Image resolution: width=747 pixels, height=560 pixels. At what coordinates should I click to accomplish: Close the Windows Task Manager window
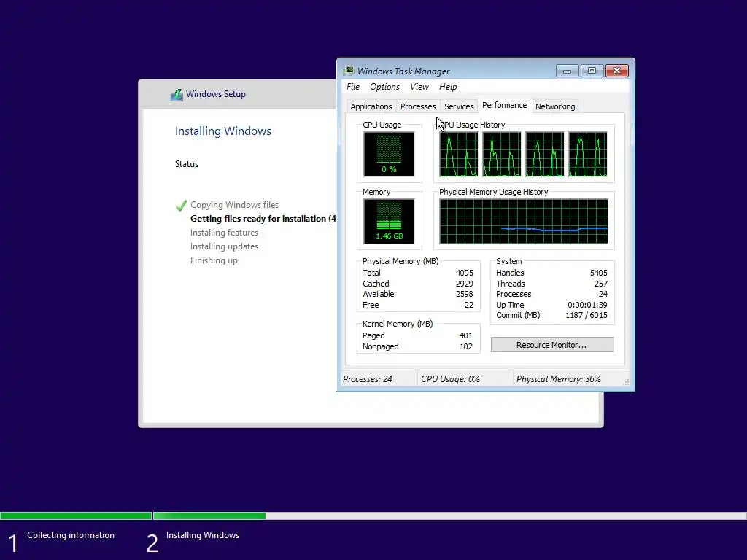click(x=617, y=71)
